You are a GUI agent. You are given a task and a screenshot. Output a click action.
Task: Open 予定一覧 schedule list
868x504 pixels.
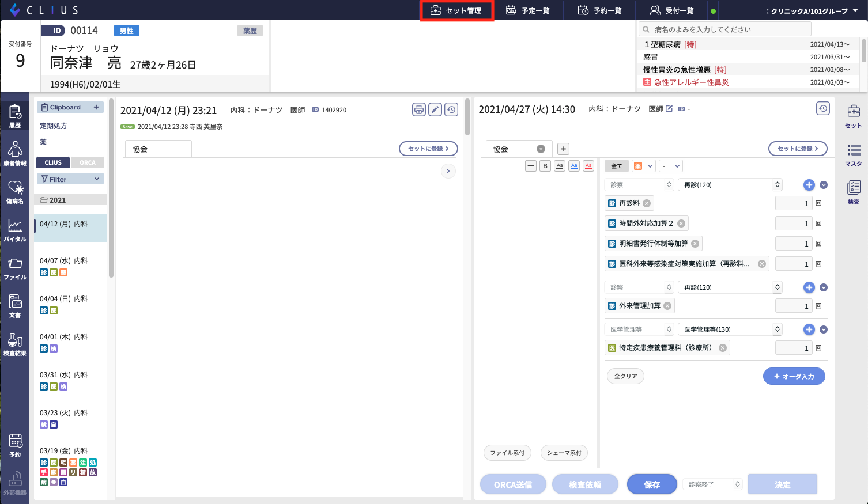528,10
